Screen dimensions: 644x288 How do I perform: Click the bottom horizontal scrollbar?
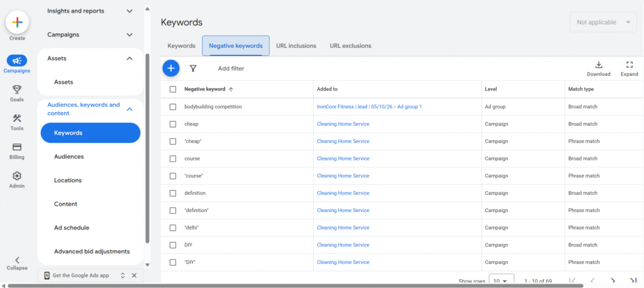click(x=296, y=285)
